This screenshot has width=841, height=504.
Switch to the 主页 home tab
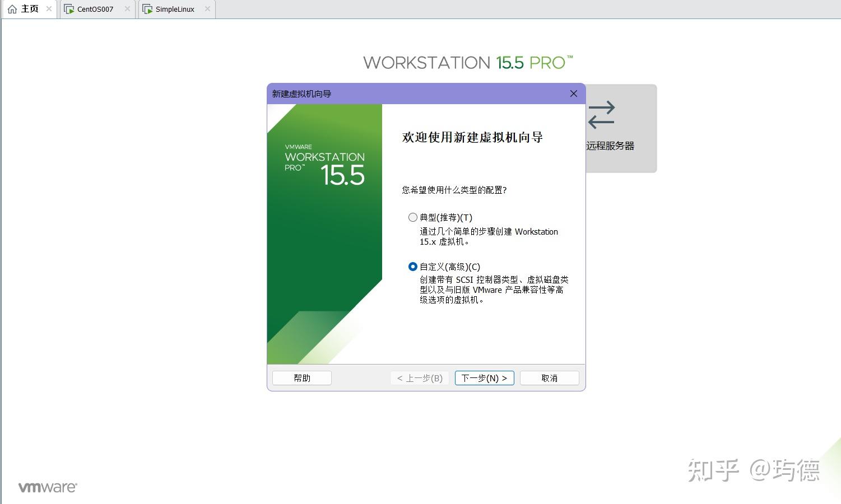point(29,9)
